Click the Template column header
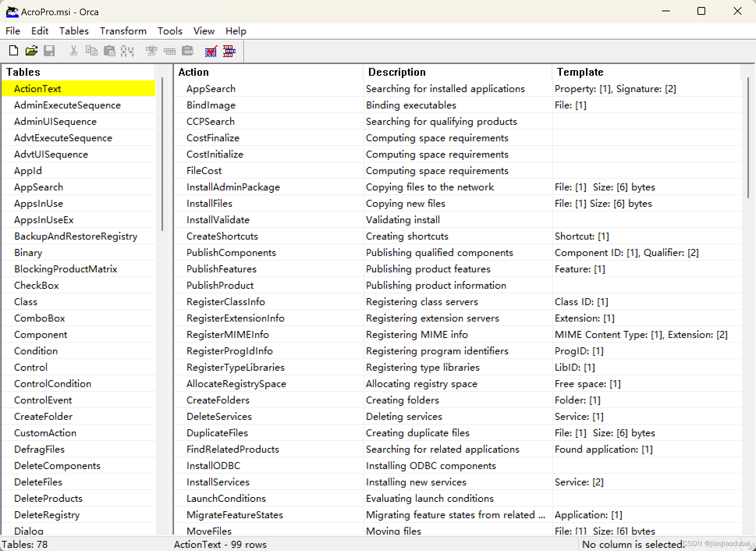The image size is (756, 551). (580, 72)
